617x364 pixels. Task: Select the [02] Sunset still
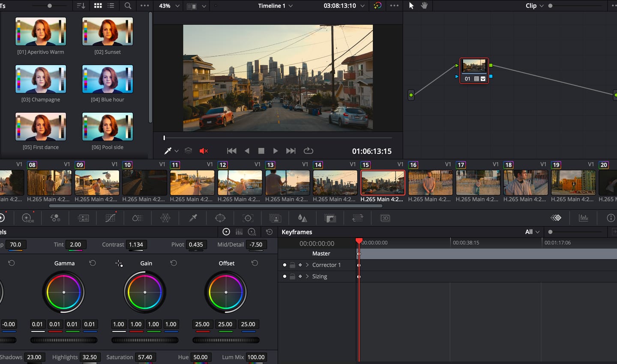(108, 32)
